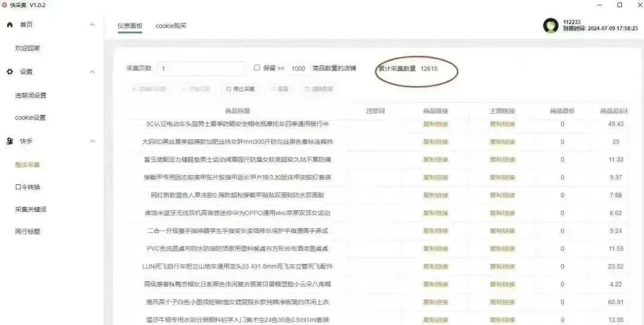This screenshot has width=644, height=325.
Task: Click the gear icon beside 设置
Action: [x=10, y=72]
